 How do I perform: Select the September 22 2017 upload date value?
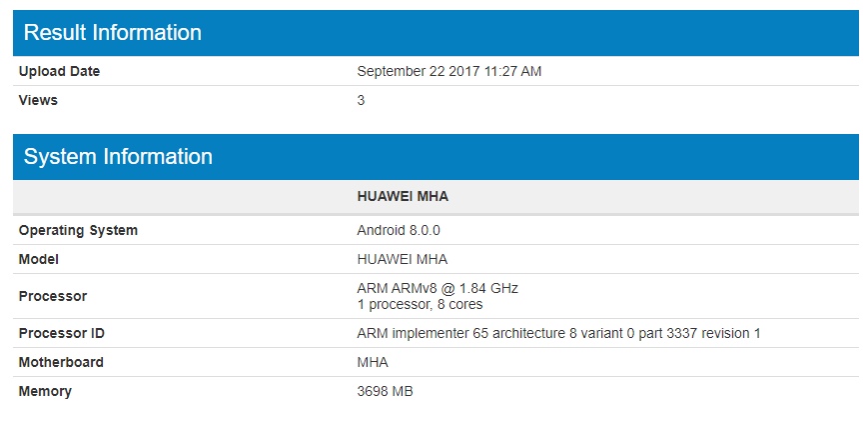click(448, 71)
